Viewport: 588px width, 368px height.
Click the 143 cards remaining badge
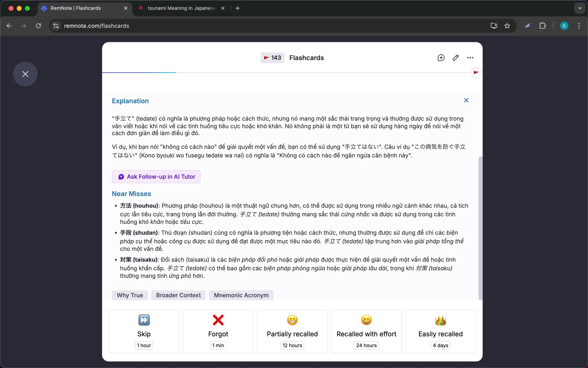point(272,58)
